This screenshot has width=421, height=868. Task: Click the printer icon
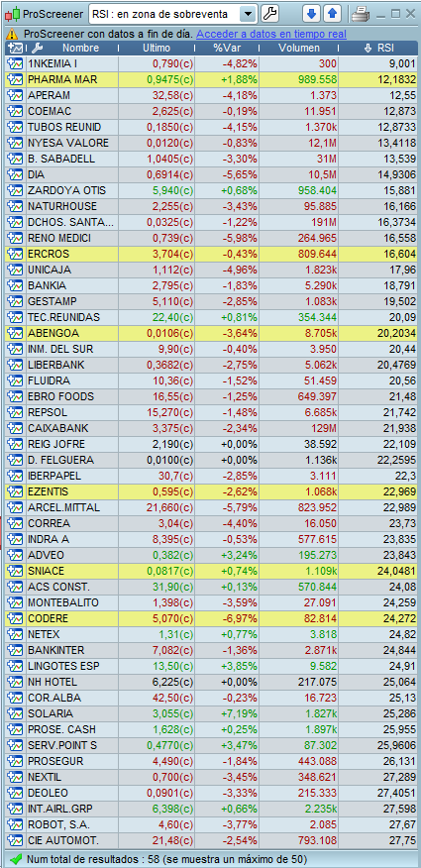(361, 14)
